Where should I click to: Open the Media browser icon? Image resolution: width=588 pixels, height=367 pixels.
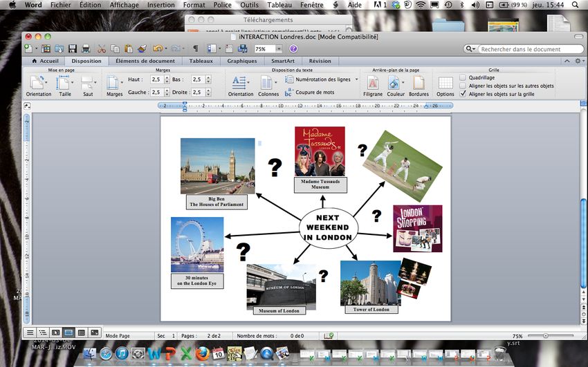coord(243,48)
